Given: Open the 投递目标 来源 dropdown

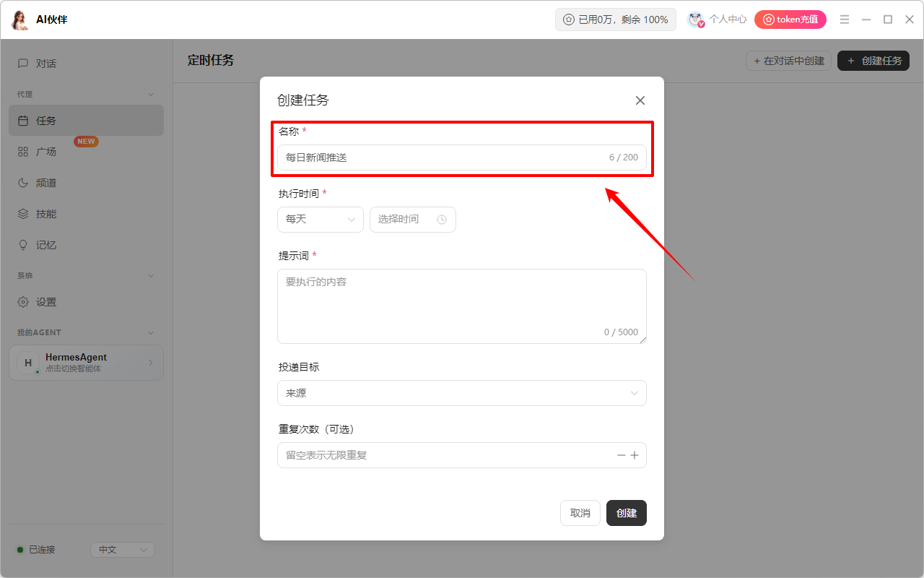Looking at the screenshot, I should [x=462, y=393].
